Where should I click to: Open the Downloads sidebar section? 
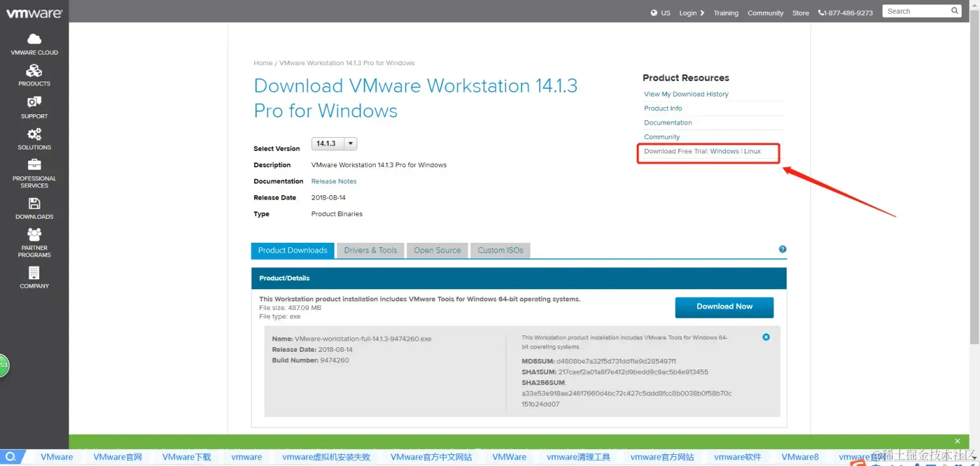[x=34, y=209]
